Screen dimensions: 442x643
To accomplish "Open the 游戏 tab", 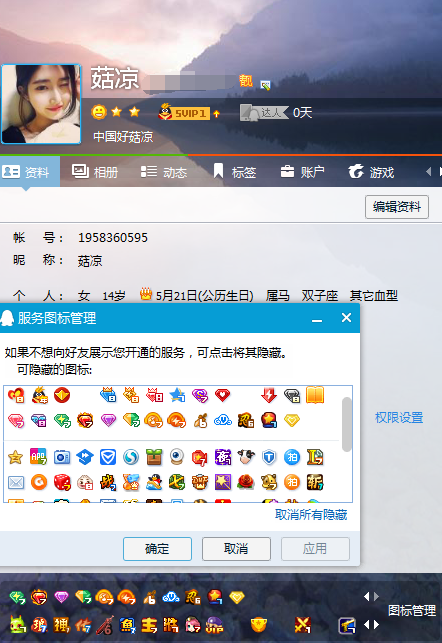I will 371,172.
